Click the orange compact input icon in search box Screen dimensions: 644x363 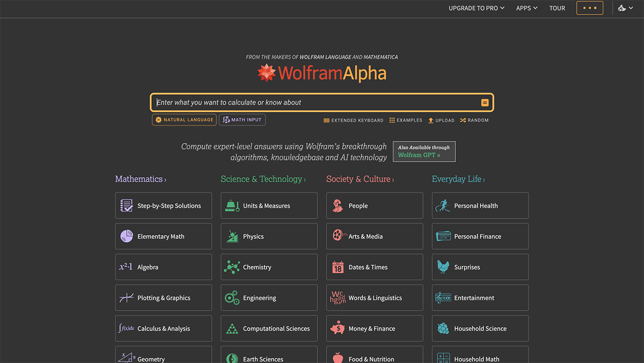[x=485, y=103]
